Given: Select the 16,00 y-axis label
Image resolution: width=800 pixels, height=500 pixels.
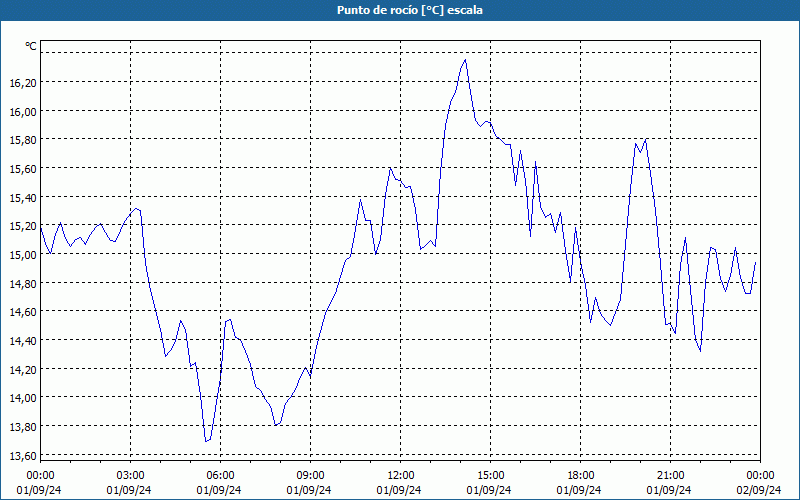Looking at the screenshot, I should pyautogui.click(x=23, y=111).
